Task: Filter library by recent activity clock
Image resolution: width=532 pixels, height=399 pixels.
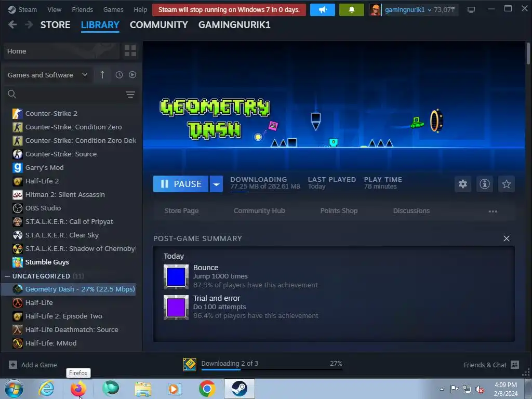Action: (x=119, y=75)
